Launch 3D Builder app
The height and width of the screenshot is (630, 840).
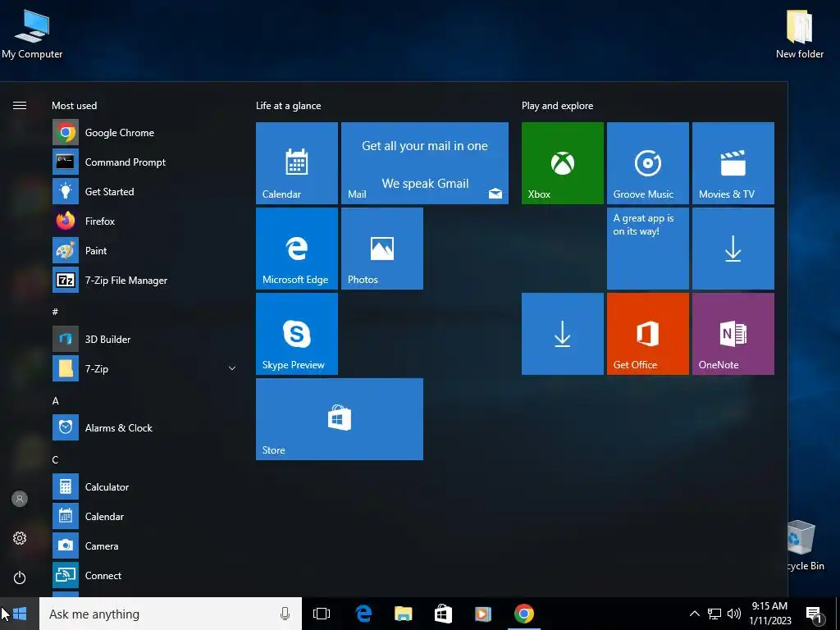(144, 339)
